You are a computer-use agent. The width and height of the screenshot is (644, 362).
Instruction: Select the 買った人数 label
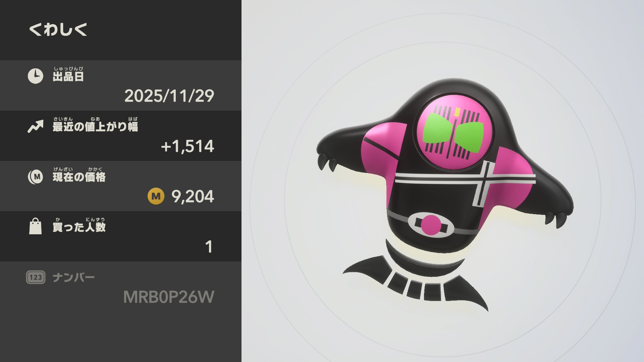tap(79, 225)
